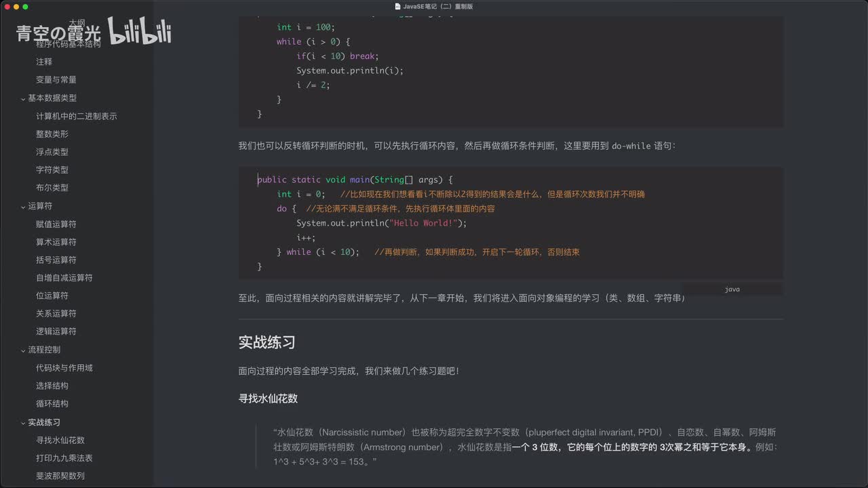Image resolution: width=868 pixels, height=488 pixels.
Task: Go to 计算机中的二进制表示 in outline
Action: (77, 116)
